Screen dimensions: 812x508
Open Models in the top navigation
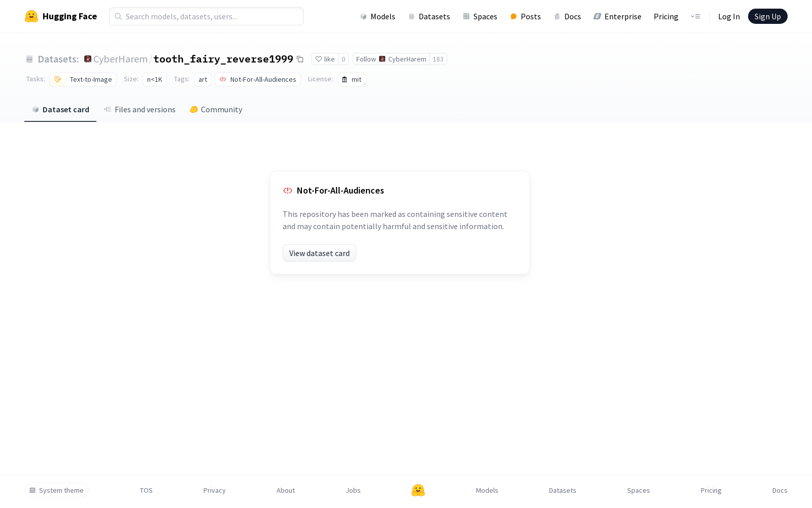coord(378,16)
